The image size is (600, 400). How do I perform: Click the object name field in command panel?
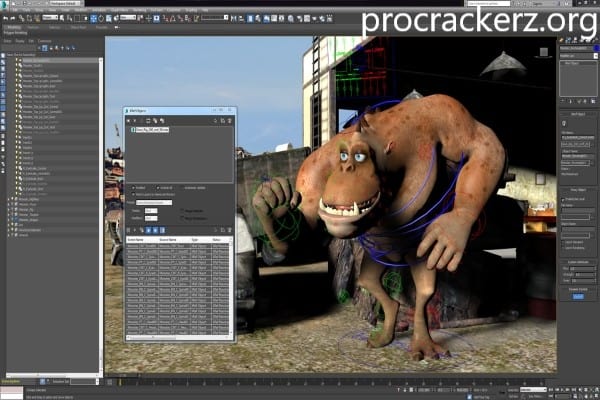576,48
